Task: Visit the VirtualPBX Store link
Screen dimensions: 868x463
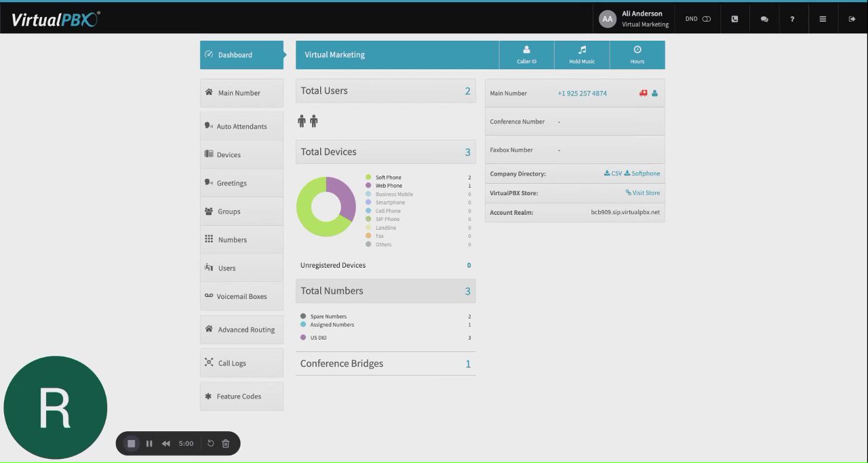Action: pyautogui.click(x=643, y=193)
